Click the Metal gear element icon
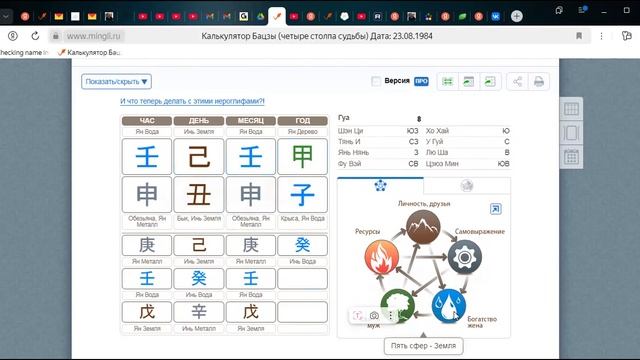 [464, 257]
